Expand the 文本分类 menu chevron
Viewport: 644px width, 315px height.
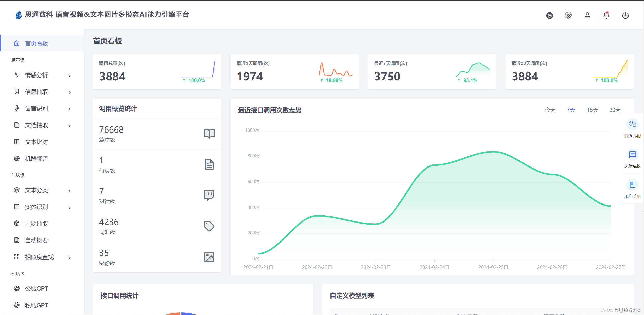point(69,191)
